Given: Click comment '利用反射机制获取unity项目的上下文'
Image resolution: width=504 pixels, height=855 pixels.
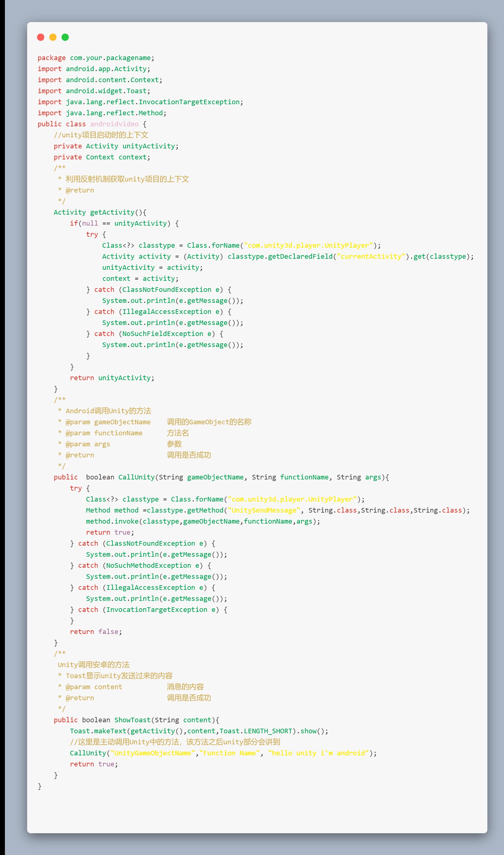Looking at the screenshot, I should 127,179.
